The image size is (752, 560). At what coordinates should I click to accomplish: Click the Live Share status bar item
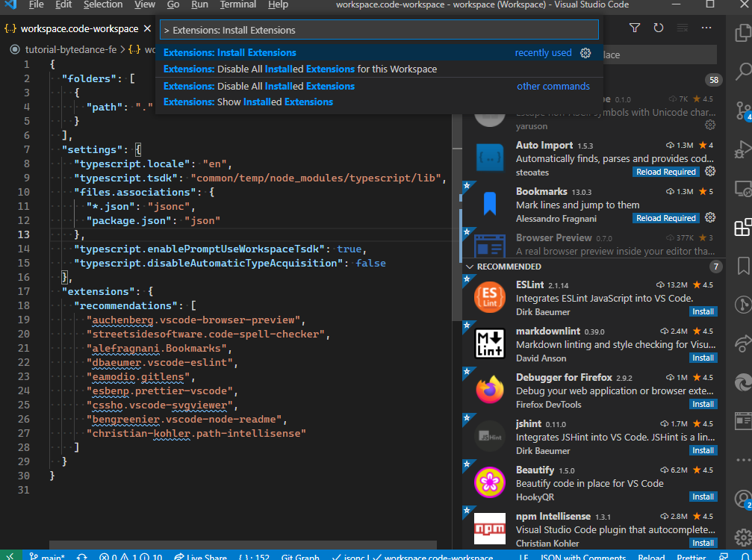pyautogui.click(x=200, y=557)
